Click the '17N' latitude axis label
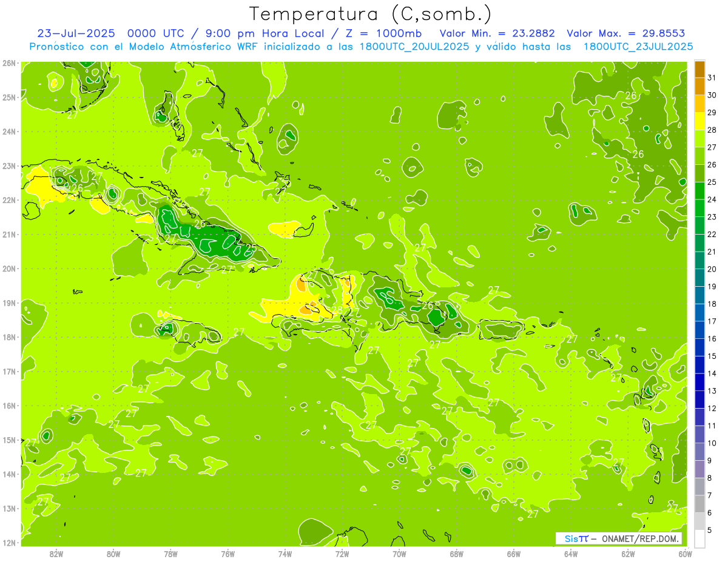This screenshot has width=728, height=562. click(x=8, y=371)
